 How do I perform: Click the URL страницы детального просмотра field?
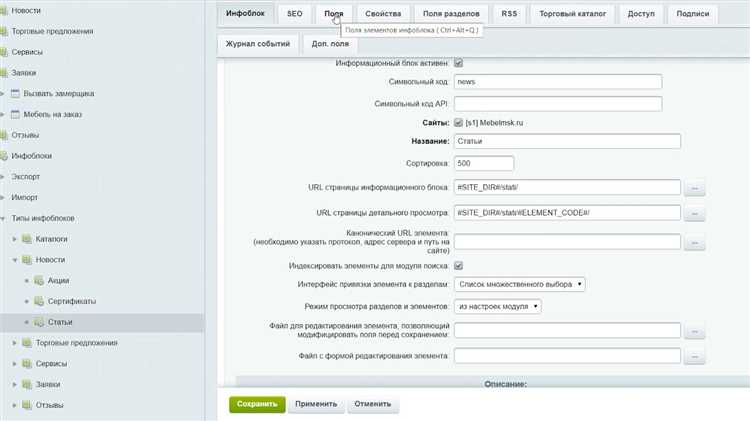(x=567, y=213)
